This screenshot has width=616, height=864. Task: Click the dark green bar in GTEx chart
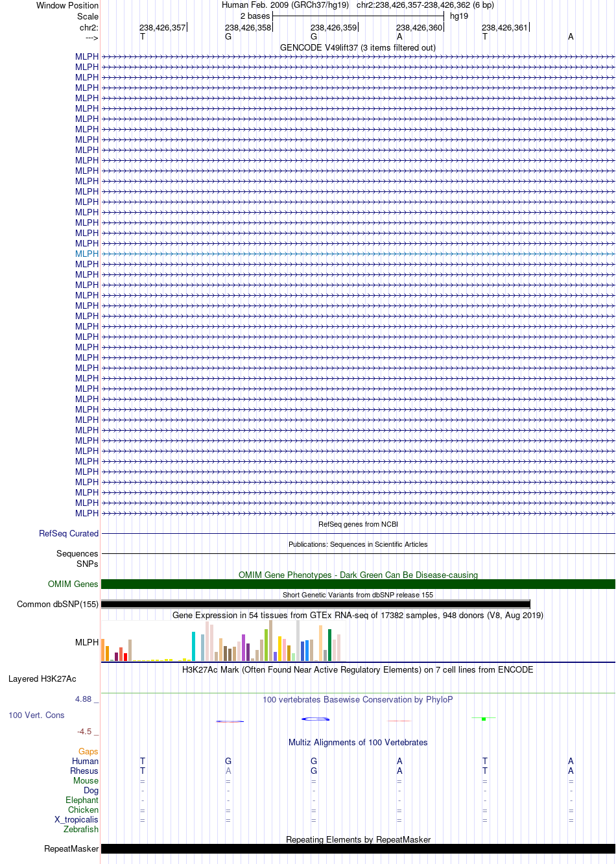click(330, 645)
